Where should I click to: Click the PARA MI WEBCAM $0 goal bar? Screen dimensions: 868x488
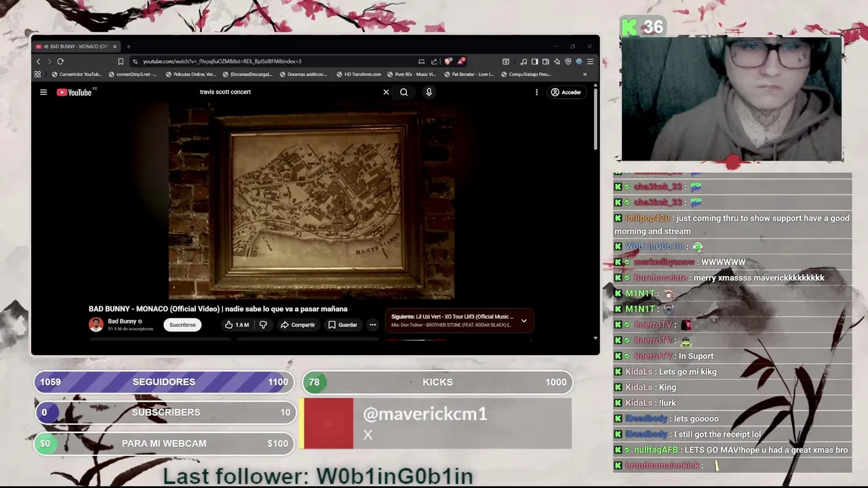[164, 443]
